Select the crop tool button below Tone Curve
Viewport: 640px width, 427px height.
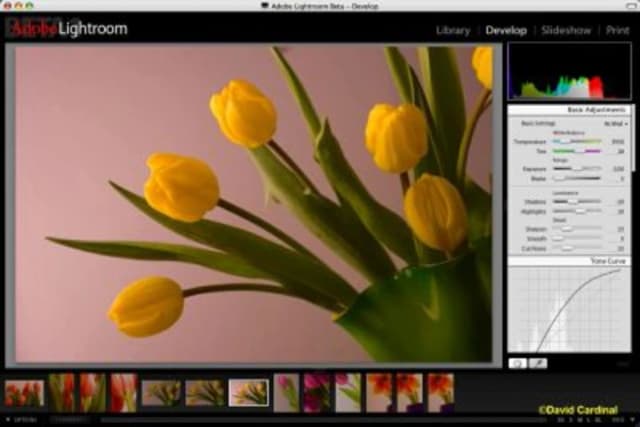(518, 363)
